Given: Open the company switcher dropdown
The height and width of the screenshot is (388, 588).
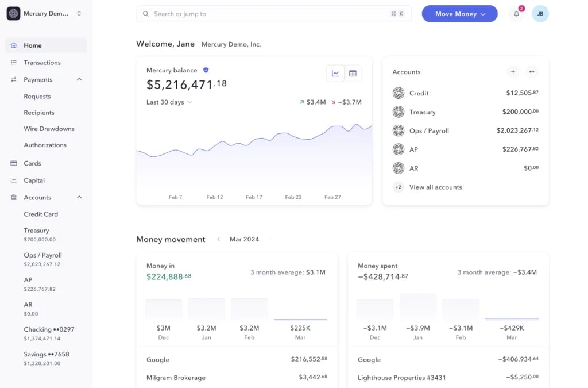Looking at the screenshot, I should pyautogui.click(x=79, y=14).
